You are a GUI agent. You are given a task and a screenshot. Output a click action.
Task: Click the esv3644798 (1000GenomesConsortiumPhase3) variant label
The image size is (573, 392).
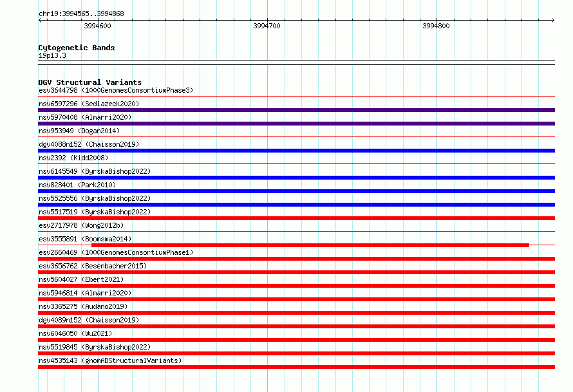[x=116, y=90]
